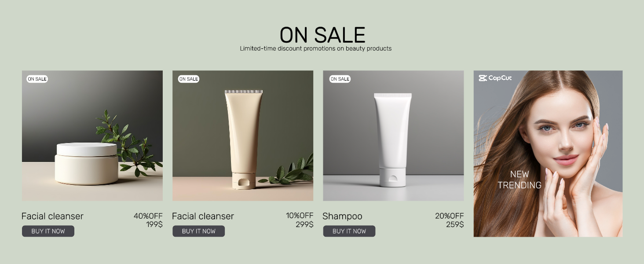Open the NEW TRENDING model banner
Screen dimensions: 644x264
[x=548, y=154]
